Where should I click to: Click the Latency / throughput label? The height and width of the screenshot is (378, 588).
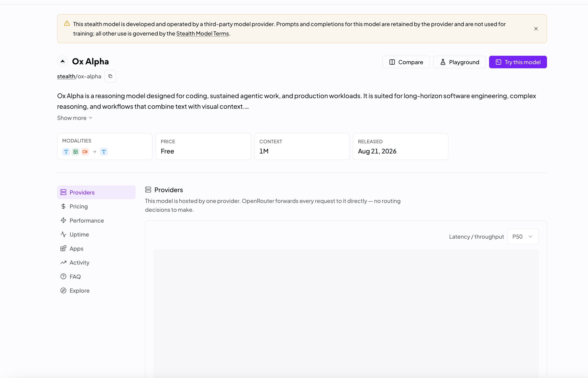pos(476,237)
